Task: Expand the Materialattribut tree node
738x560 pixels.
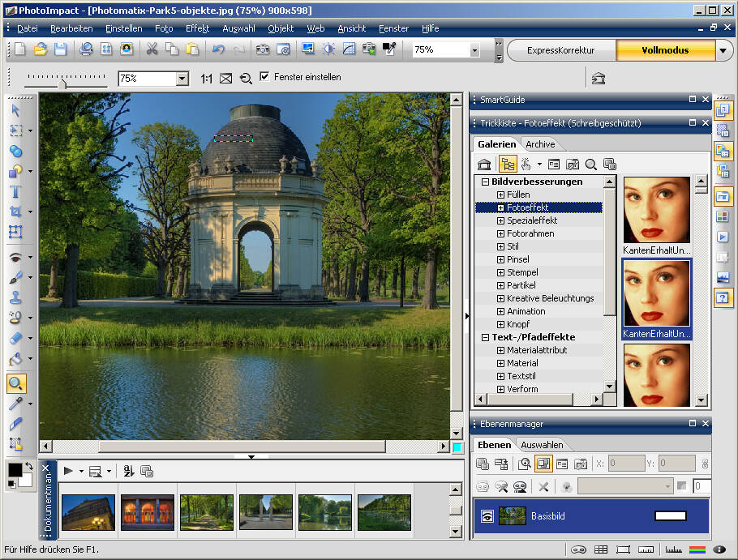Action: (x=501, y=350)
